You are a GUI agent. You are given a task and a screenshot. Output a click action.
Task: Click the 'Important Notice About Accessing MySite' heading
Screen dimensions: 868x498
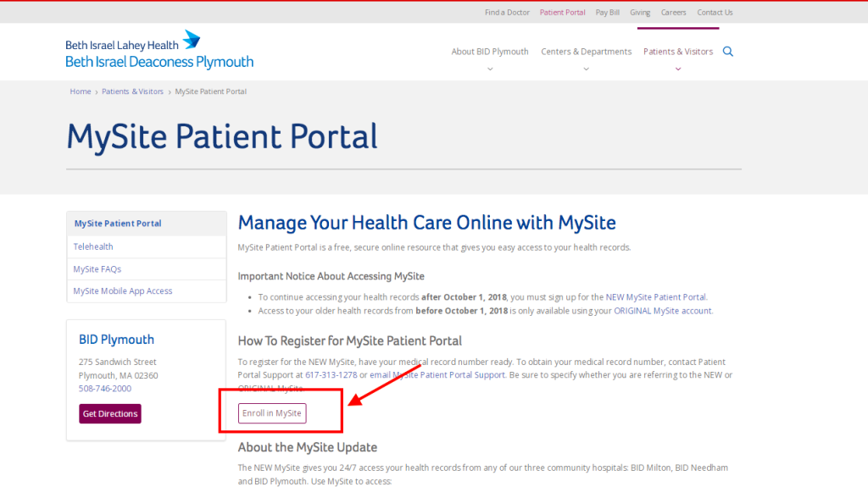[331, 276]
